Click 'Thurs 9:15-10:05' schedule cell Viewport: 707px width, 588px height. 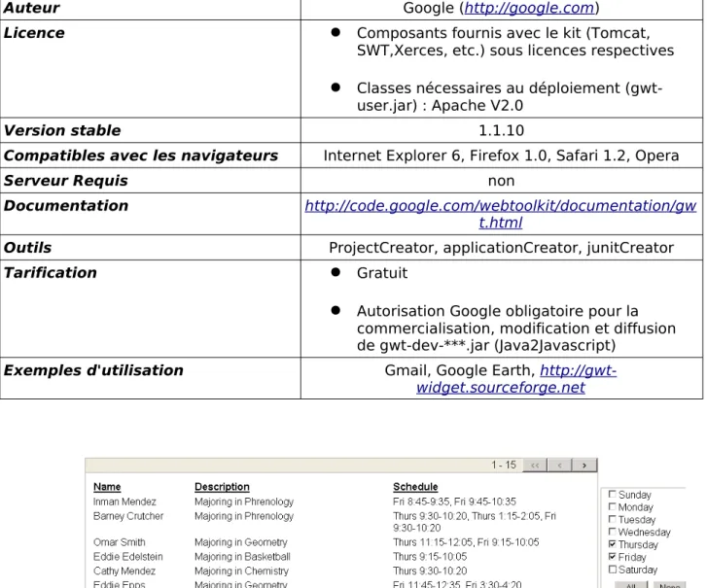pos(430,557)
